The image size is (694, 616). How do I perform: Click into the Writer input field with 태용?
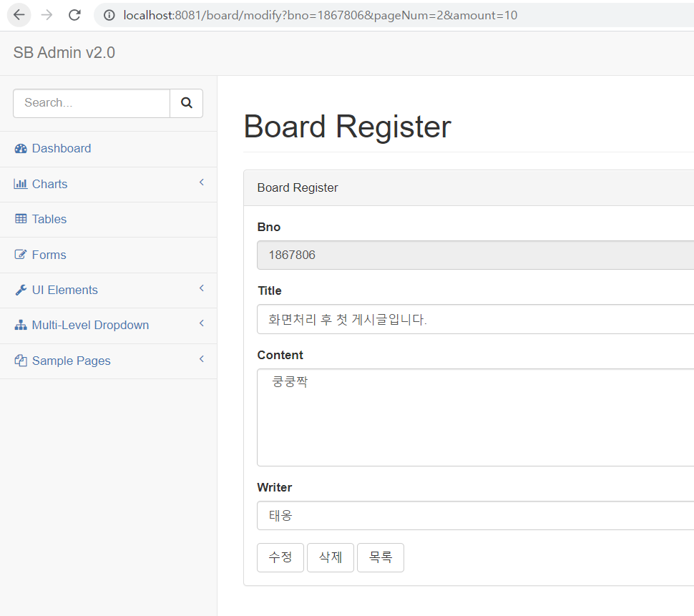[x=475, y=516]
